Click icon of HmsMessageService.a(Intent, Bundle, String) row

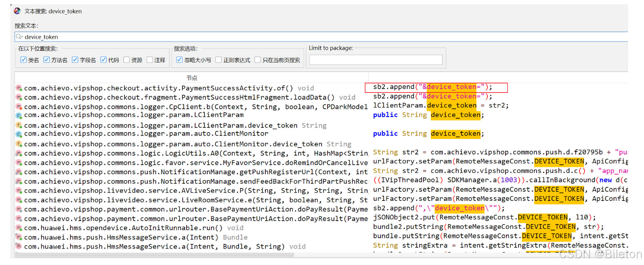[x=19, y=247]
